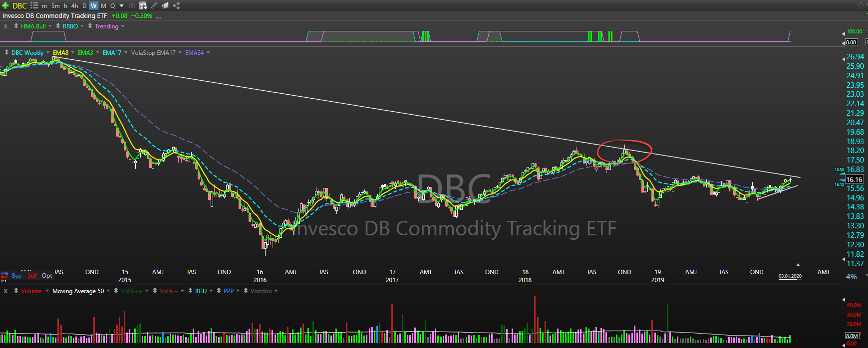Click the 4% scale setting
868x348 pixels.
[852, 277]
